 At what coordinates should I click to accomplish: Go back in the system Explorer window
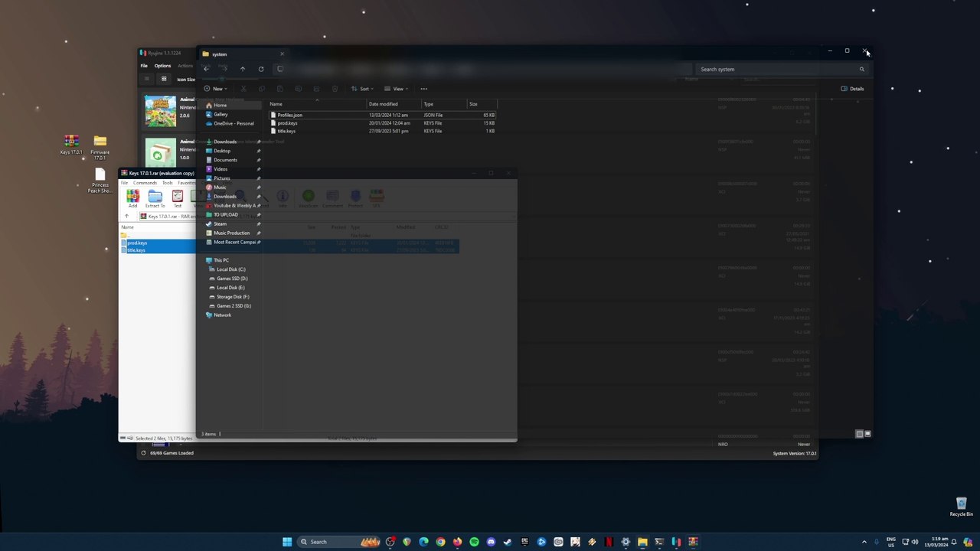206,69
